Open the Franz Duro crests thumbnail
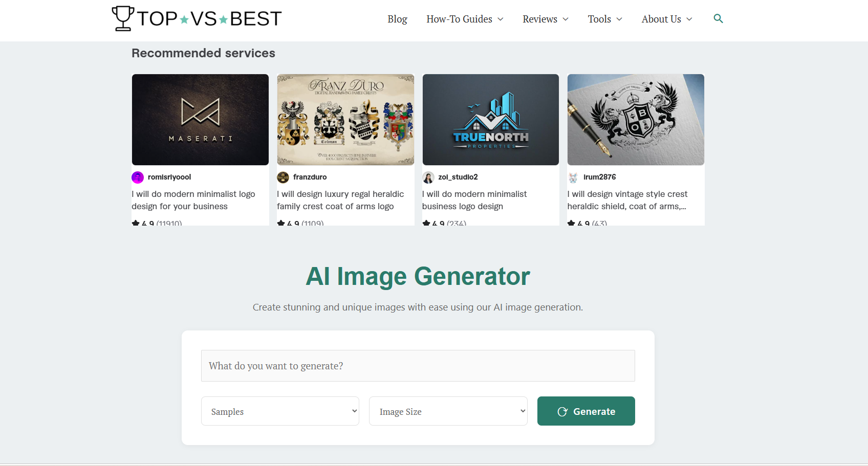The height and width of the screenshot is (466, 868). tap(345, 120)
